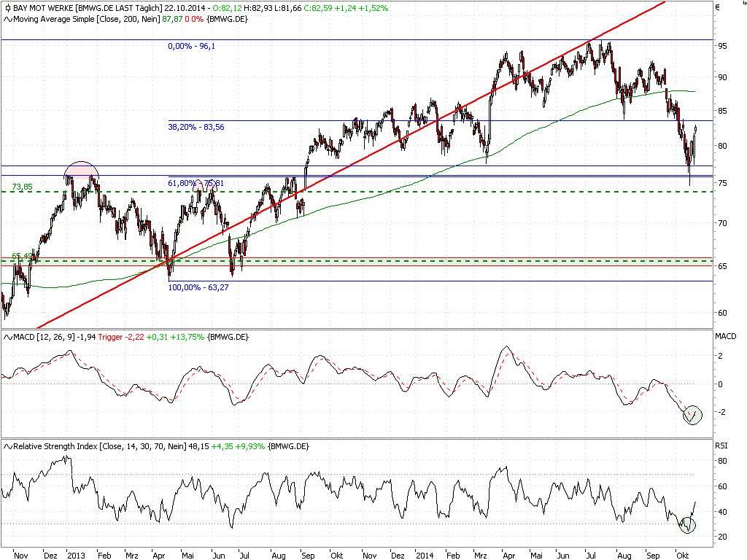Click the 70 mark on the price axis

pyautogui.click(x=723, y=223)
